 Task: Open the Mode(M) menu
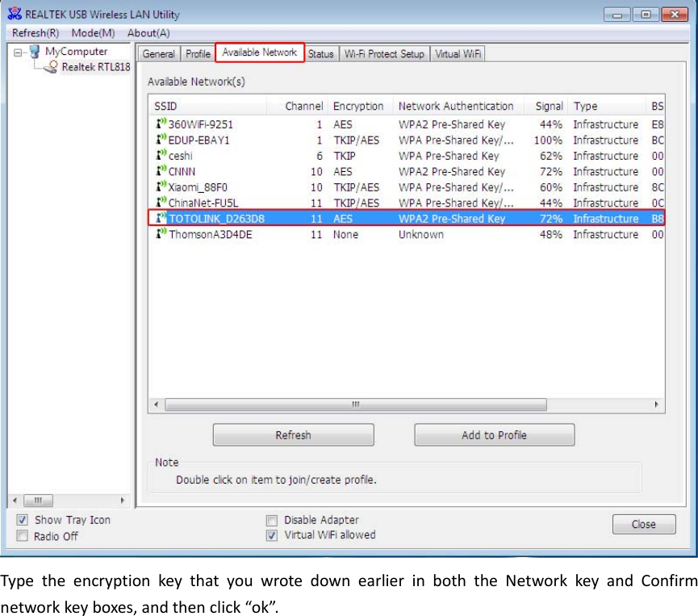(93, 33)
